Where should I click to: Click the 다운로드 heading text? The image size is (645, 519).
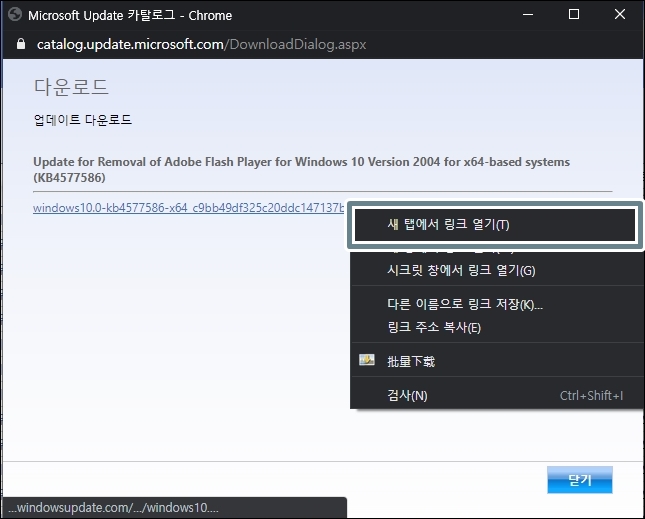(x=71, y=87)
